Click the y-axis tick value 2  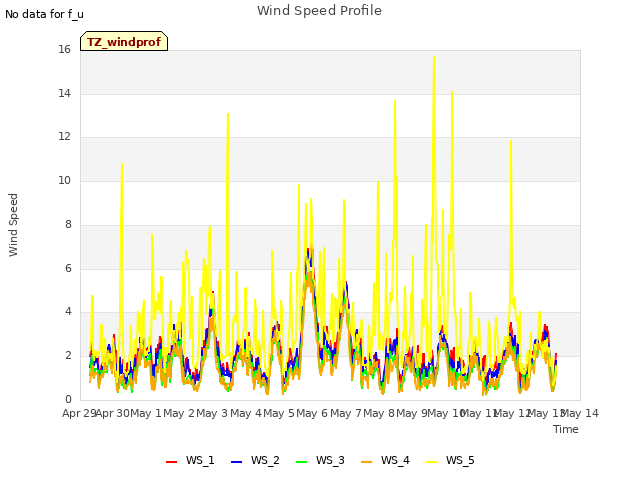click(x=68, y=356)
